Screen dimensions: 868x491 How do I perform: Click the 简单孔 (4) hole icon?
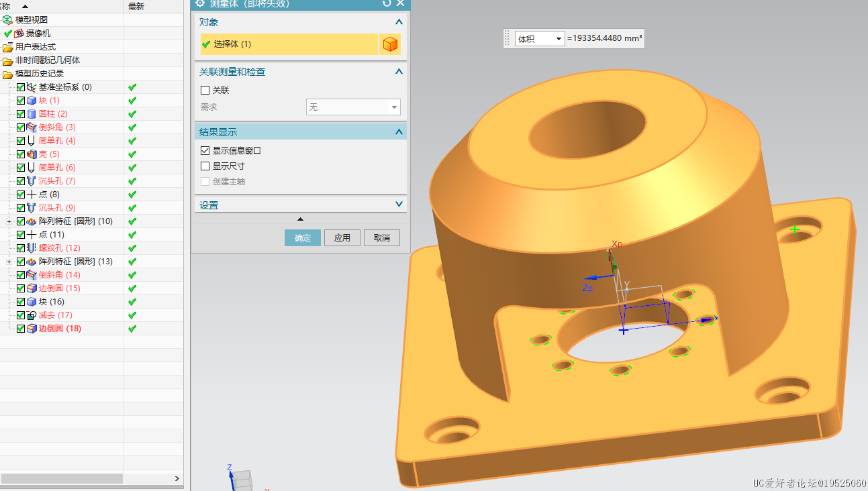point(32,141)
